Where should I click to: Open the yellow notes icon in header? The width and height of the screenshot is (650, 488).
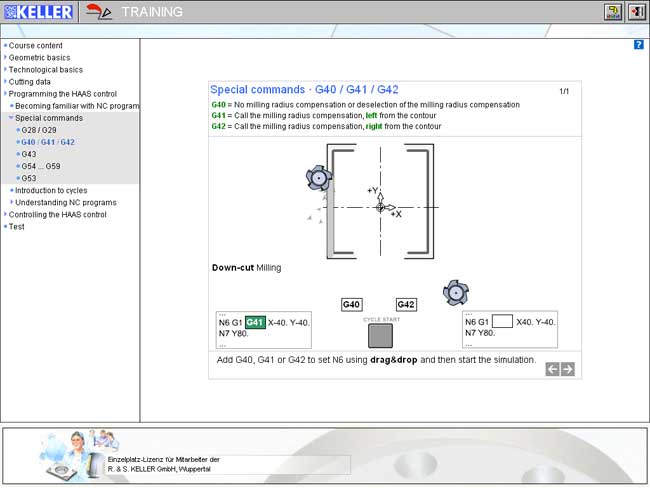tap(613, 12)
